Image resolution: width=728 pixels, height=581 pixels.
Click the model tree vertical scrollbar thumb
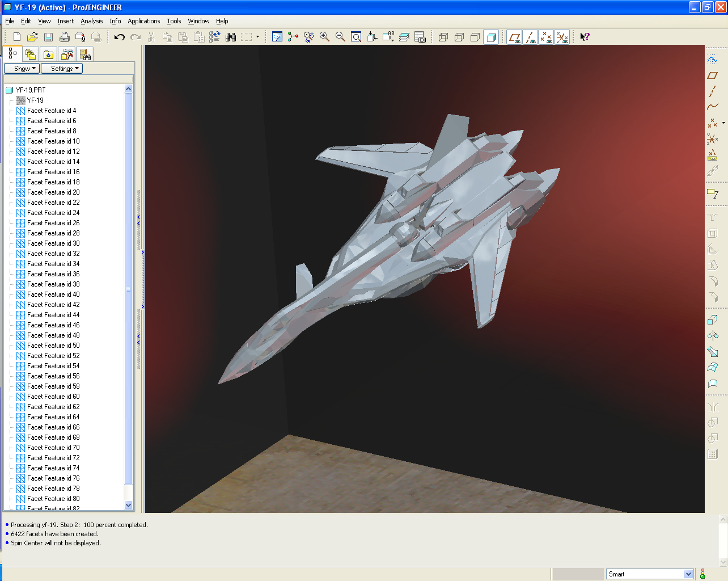coord(128,289)
